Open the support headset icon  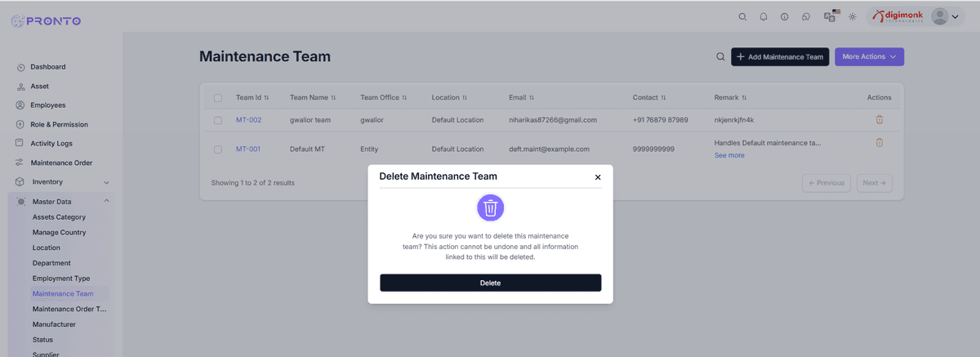[806, 16]
